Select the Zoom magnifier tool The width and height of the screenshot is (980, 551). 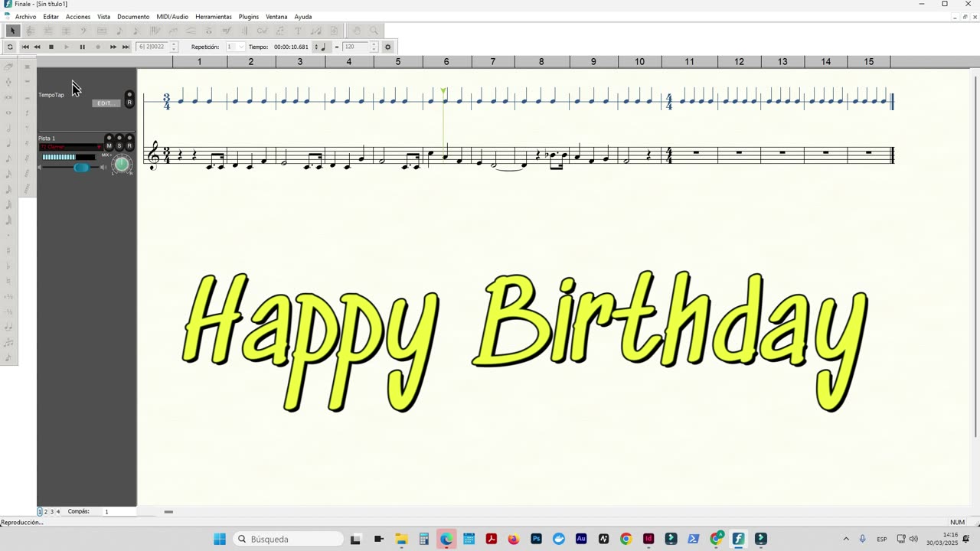point(374,31)
